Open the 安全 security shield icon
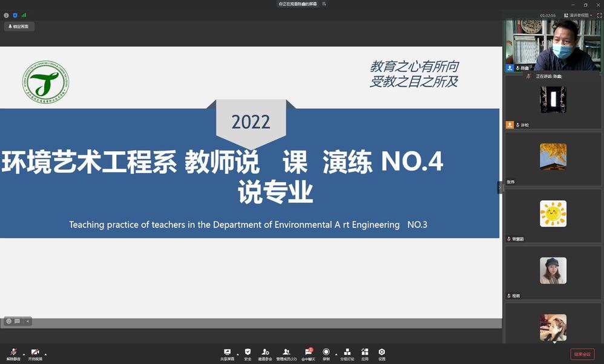604x364 pixels. (248, 354)
